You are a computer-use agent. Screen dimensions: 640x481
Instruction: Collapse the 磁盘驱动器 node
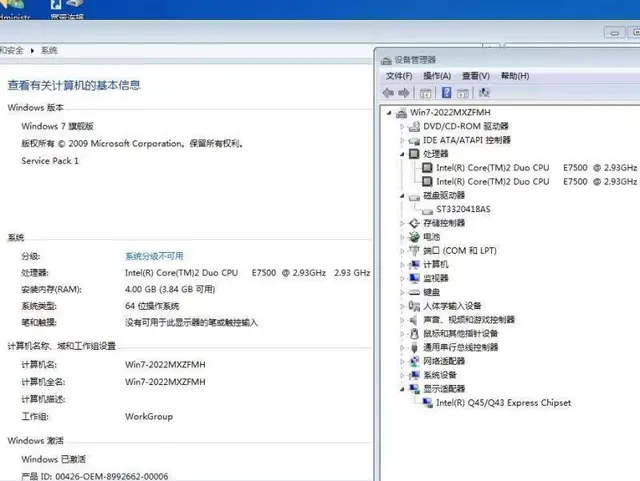pos(402,196)
